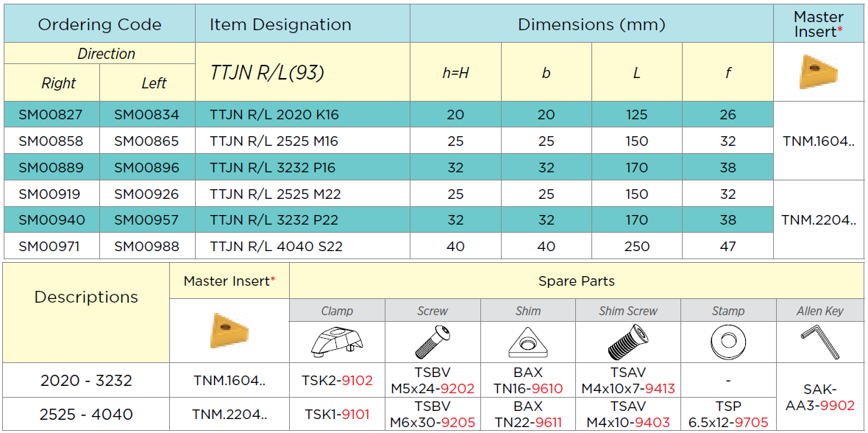Viewport: 868px width, 433px height.
Task: Click the Item Designation header
Action: 280,24
